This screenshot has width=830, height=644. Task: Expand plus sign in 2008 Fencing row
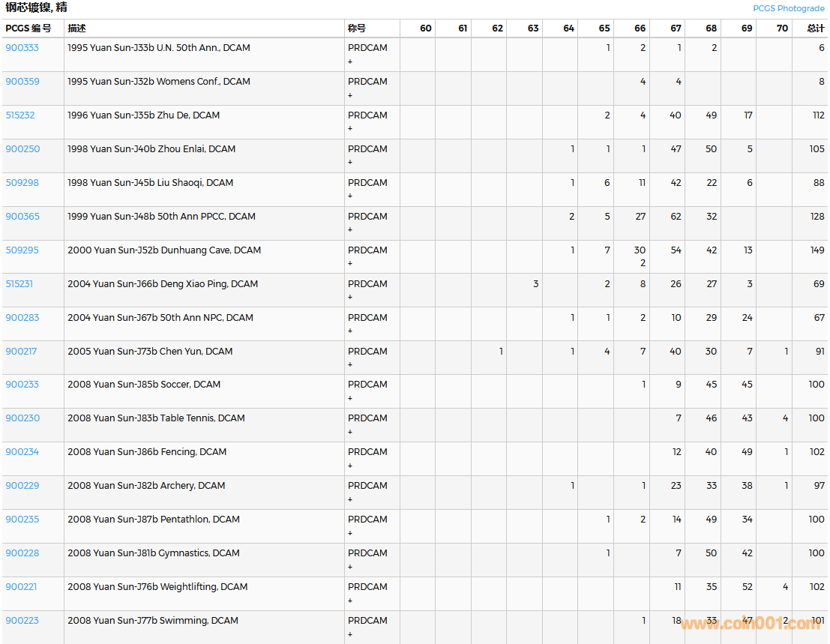350,466
